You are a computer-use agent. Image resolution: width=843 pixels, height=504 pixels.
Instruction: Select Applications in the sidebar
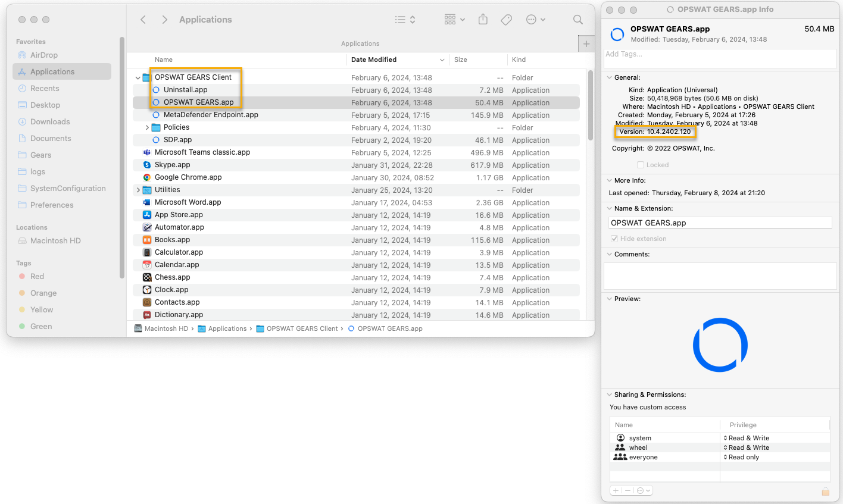click(62, 71)
